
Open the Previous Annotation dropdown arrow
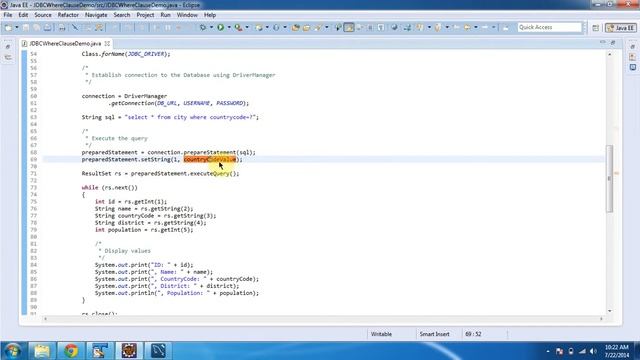[447, 28]
